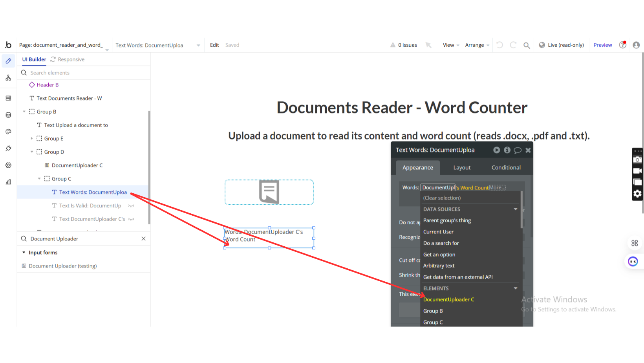This screenshot has height=363, width=644.
Task: Open the Workflow tab in left sidebar
Action: pyautogui.click(x=8, y=78)
